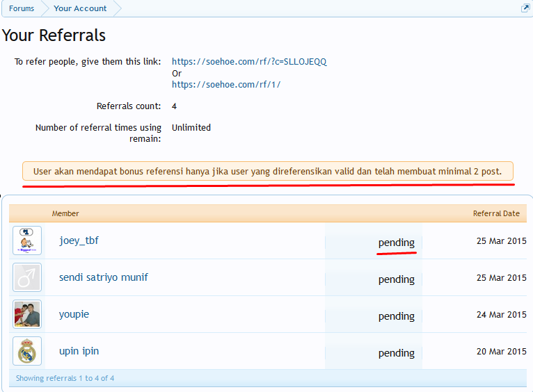Click the Member column header
Viewport: 533px width, 392px height.
click(65, 213)
